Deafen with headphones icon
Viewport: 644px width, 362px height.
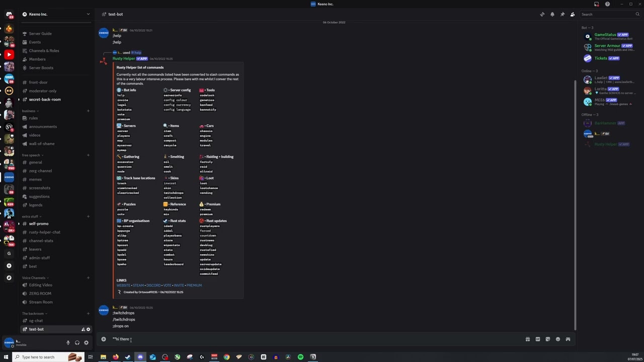[77, 343]
